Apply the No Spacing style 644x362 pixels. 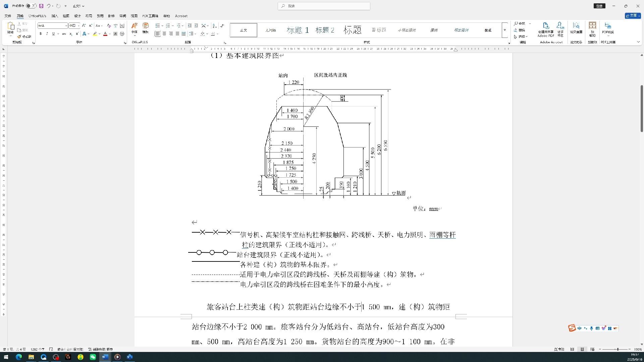click(270, 30)
